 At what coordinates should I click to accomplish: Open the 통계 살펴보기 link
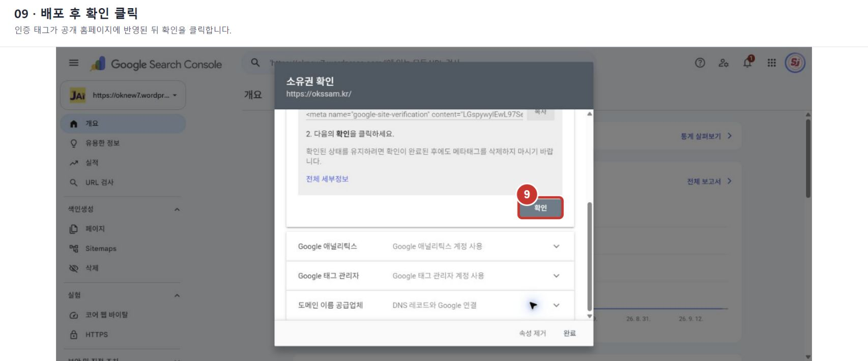(706, 136)
